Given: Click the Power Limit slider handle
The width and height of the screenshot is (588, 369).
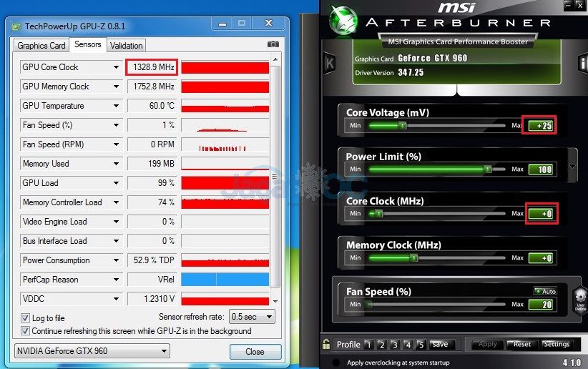Looking at the screenshot, I should tap(487, 169).
